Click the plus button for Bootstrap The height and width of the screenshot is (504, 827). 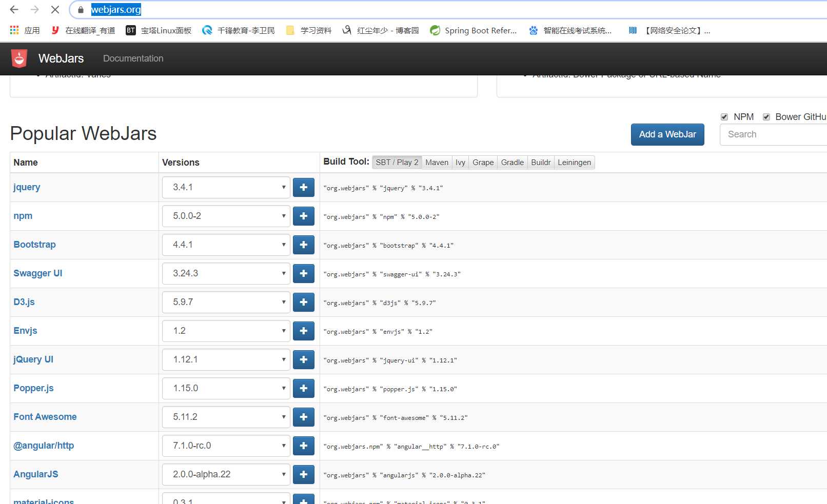pyautogui.click(x=304, y=245)
